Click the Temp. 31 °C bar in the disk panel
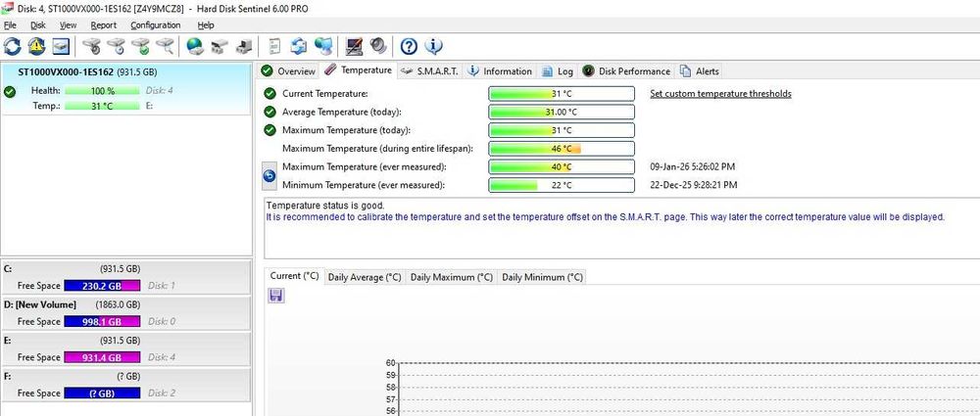Viewport: 980px width, 416px height. [102, 106]
